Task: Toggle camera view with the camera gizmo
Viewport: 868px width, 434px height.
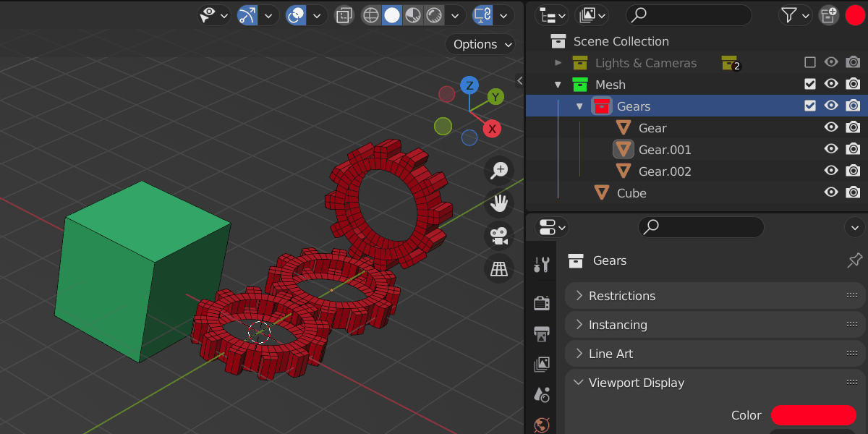Action: coord(499,236)
